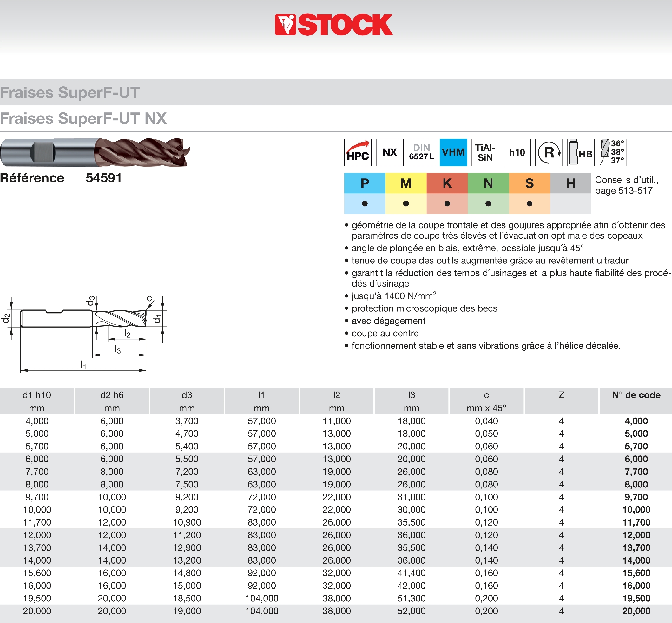672x623 pixels.
Task: Click the Z column header
Action: coord(561,401)
